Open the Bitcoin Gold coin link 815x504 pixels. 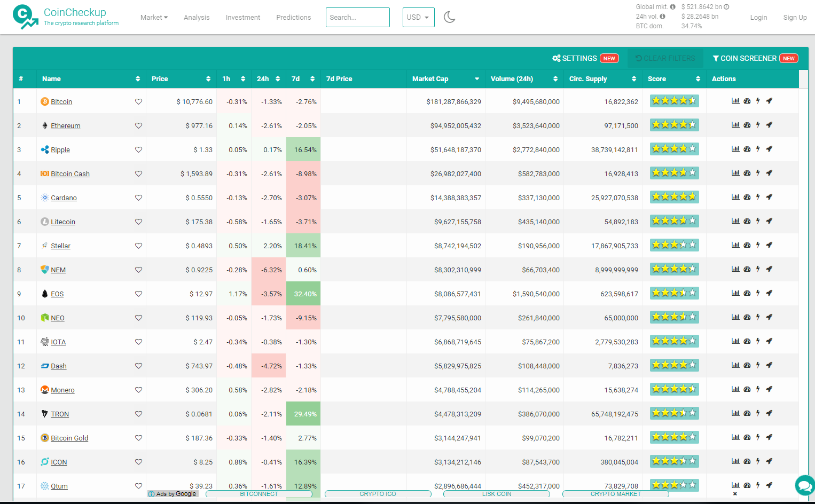pos(69,438)
